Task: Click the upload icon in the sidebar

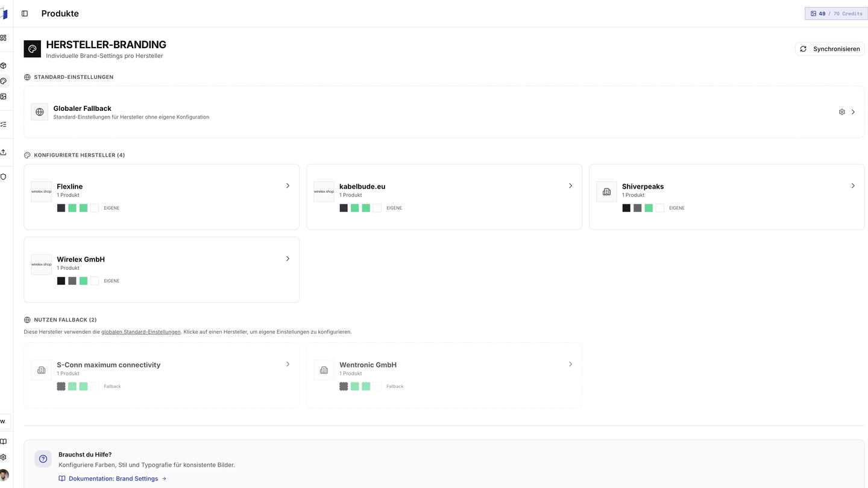Action: tap(3, 152)
